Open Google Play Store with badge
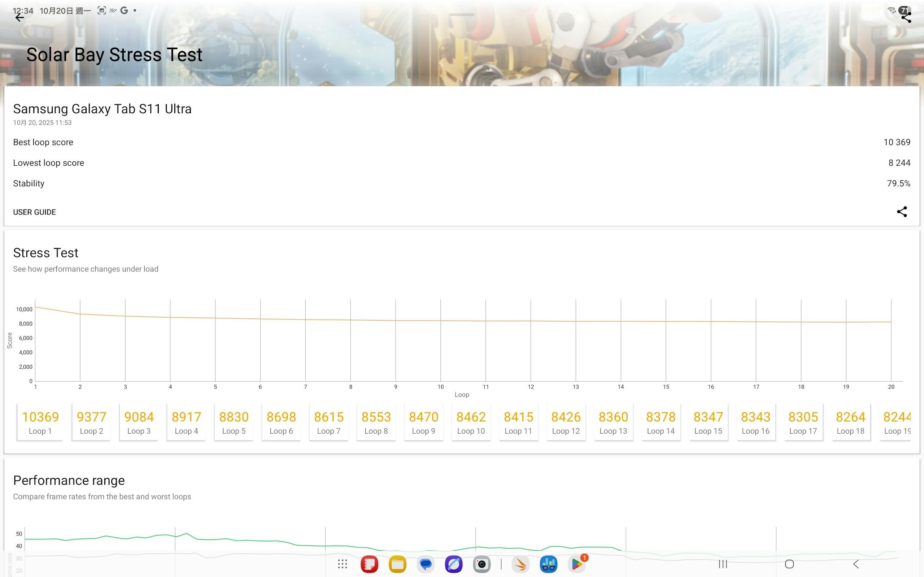 [576, 564]
